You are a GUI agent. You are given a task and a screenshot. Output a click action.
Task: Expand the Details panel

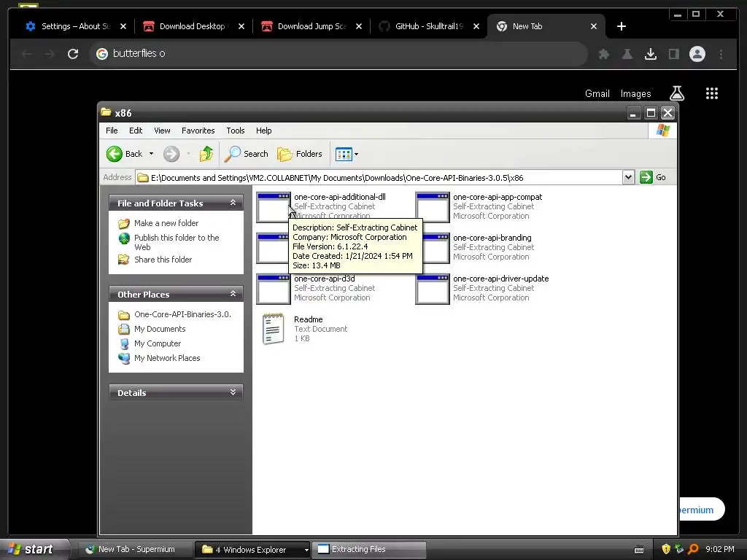233,392
